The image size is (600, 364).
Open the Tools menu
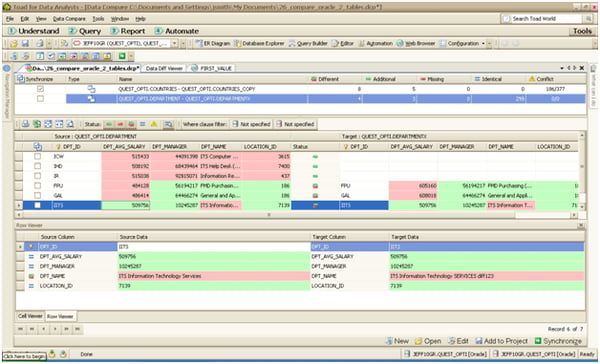pos(98,19)
